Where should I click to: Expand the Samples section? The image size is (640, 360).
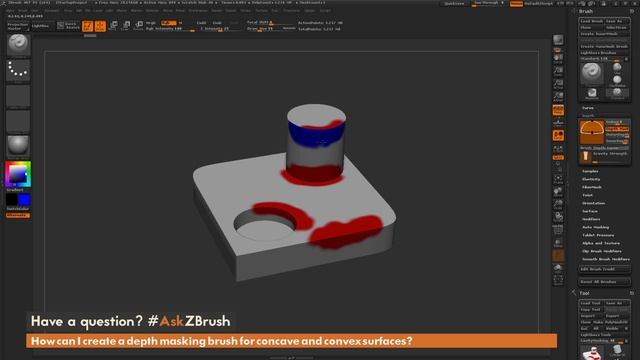click(x=590, y=171)
